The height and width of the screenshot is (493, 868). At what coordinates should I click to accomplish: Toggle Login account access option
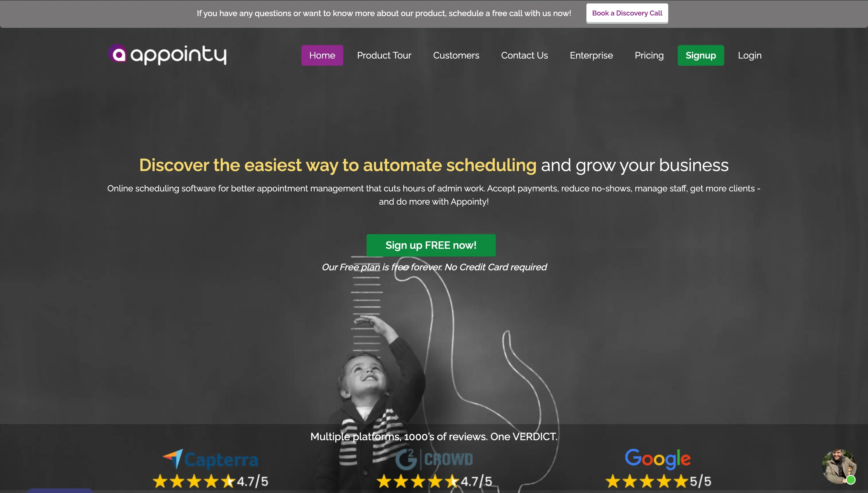coord(749,55)
